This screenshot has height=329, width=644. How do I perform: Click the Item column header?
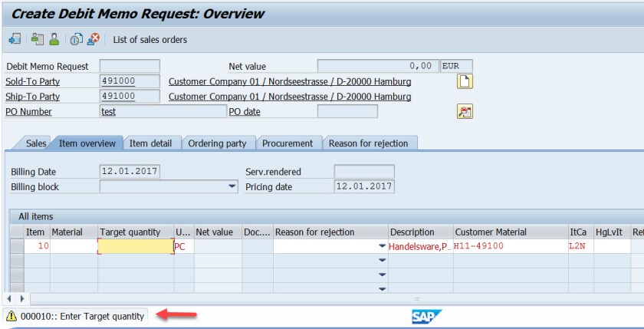(x=37, y=232)
